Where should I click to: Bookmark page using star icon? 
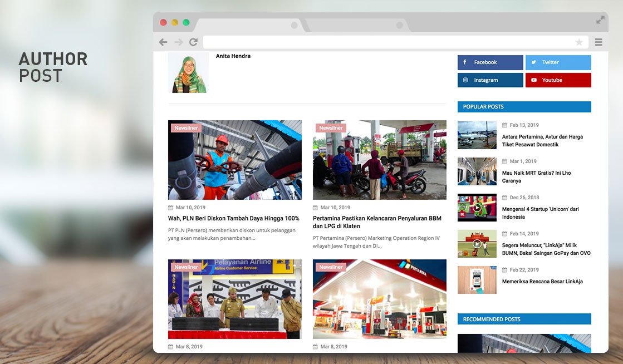tap(579, 42)
